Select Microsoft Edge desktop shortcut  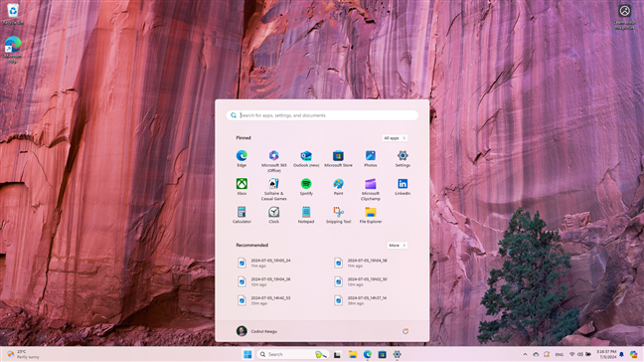click(13, 50)
